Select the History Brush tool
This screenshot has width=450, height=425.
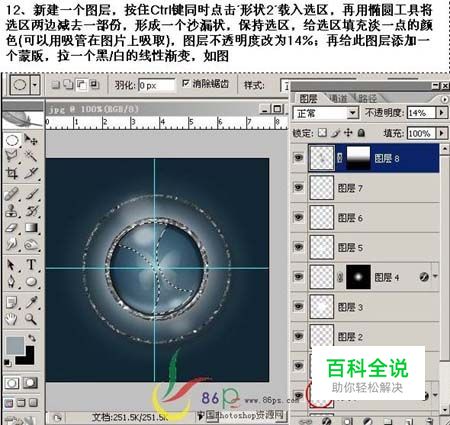pos(31,211)
